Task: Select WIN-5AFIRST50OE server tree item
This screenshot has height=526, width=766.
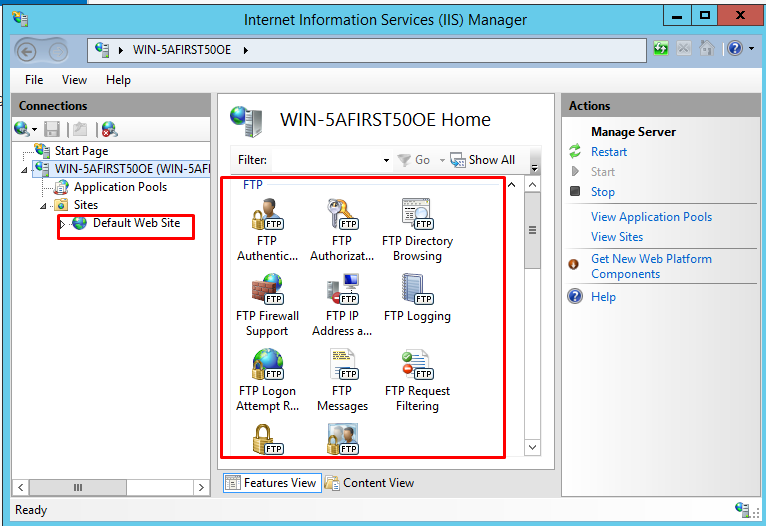Action: (x=132, y=169)
